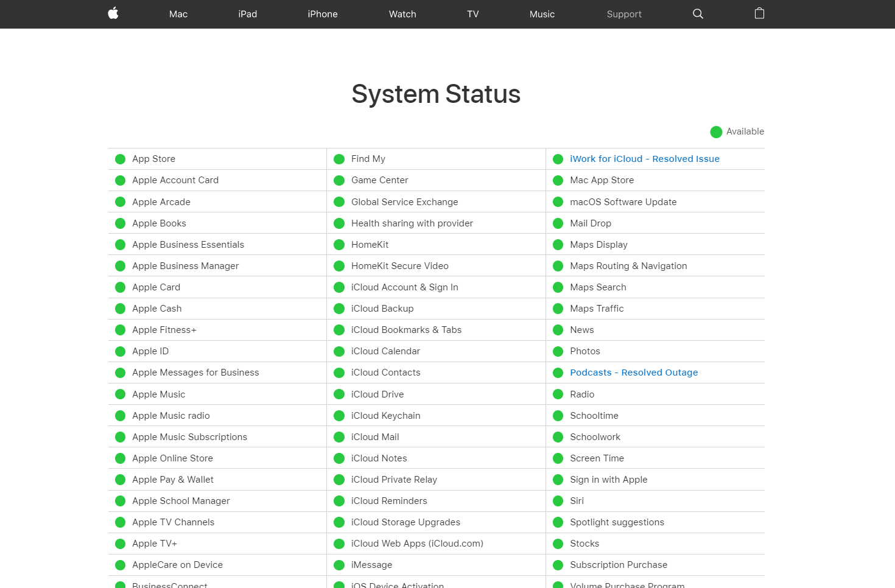Click green dot beside Apple Music
The width and height of the screenshot is (895, 588).
pos(121,394)
